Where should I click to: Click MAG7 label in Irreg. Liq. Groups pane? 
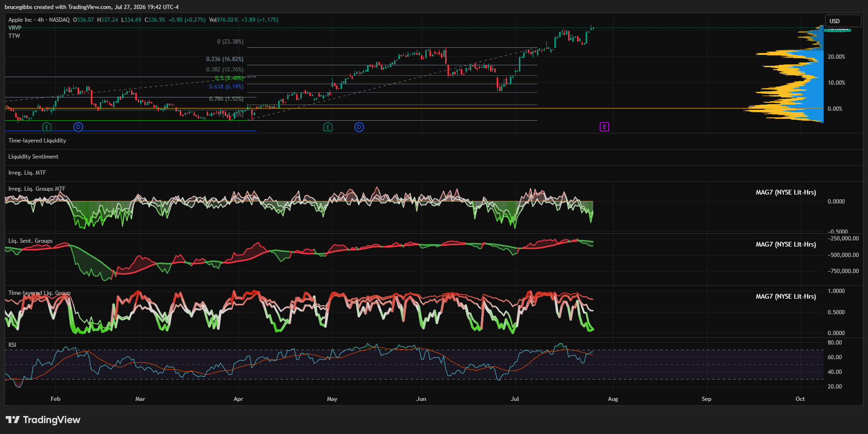click(x=786, y=193)
